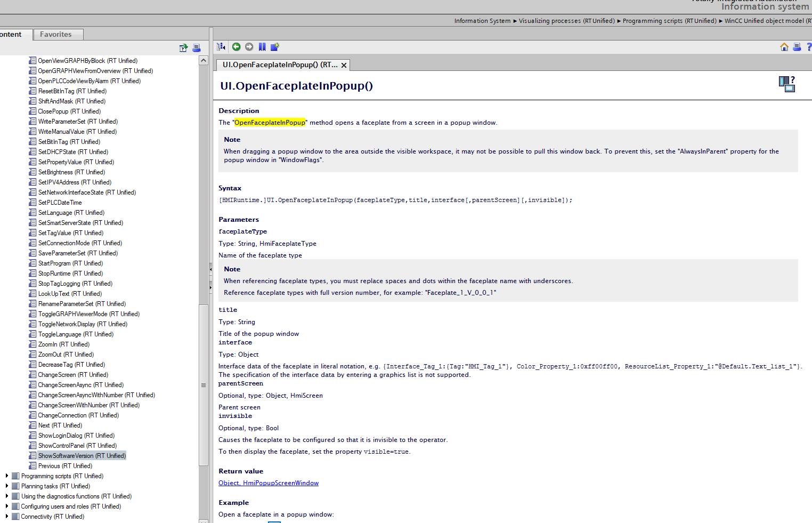
Task: Click the synchronize table of contents icon
Action: 221,47
